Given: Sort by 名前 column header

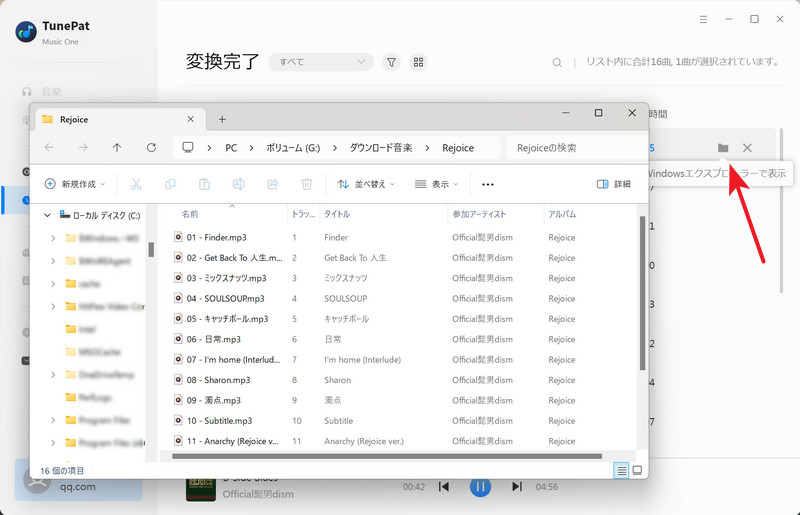Looking at the screenshot, I should point(190,214).
